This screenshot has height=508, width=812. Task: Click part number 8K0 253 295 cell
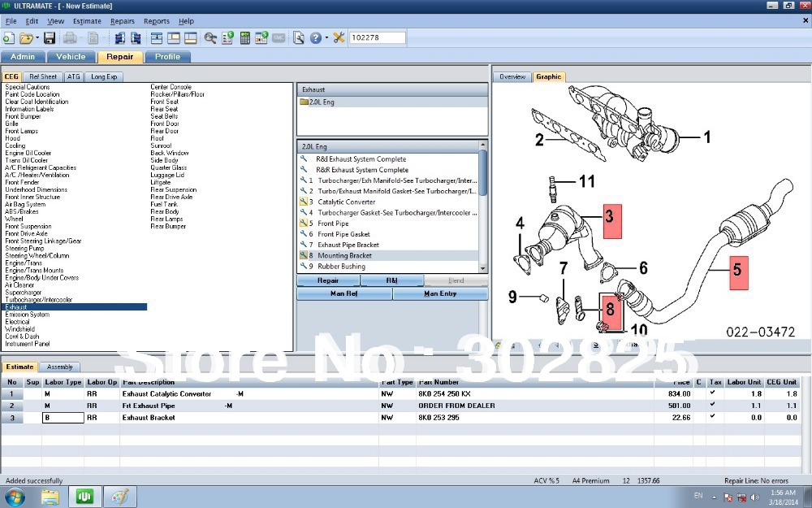point(535,417)
